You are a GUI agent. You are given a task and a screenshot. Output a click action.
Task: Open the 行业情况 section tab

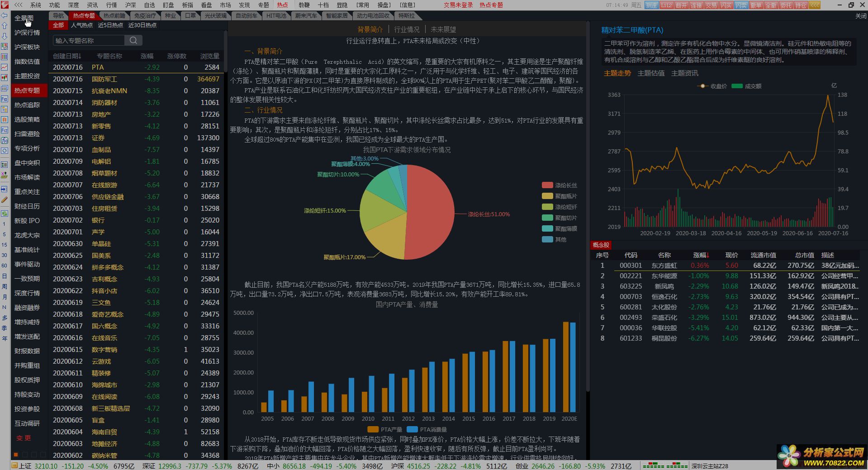407,29
